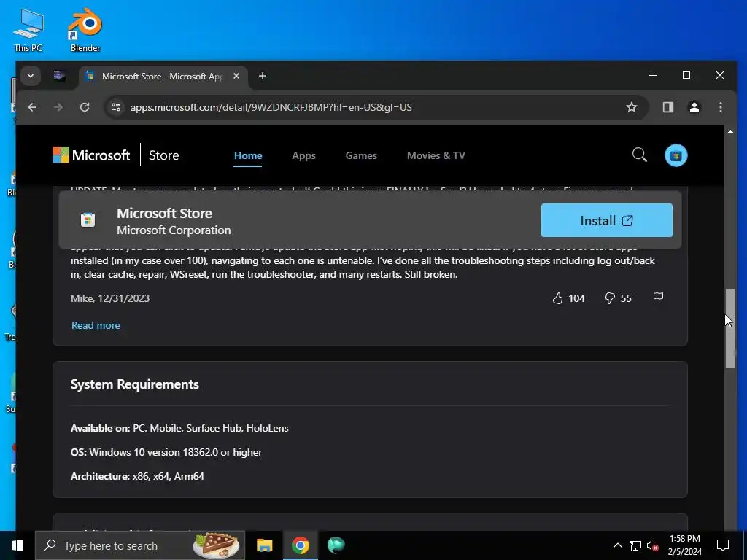Expand review with Read more link
747x560 pixels.
pyautogui.click(x=96, y=325)
